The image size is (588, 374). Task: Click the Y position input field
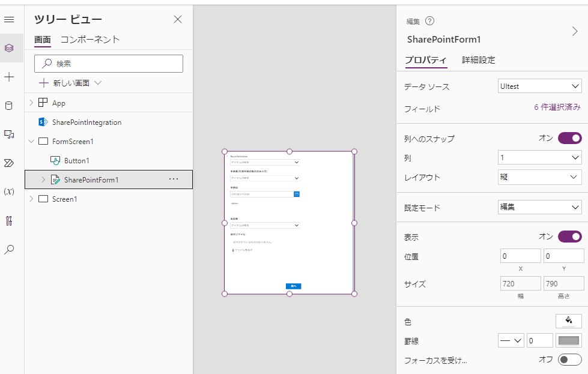563,256
